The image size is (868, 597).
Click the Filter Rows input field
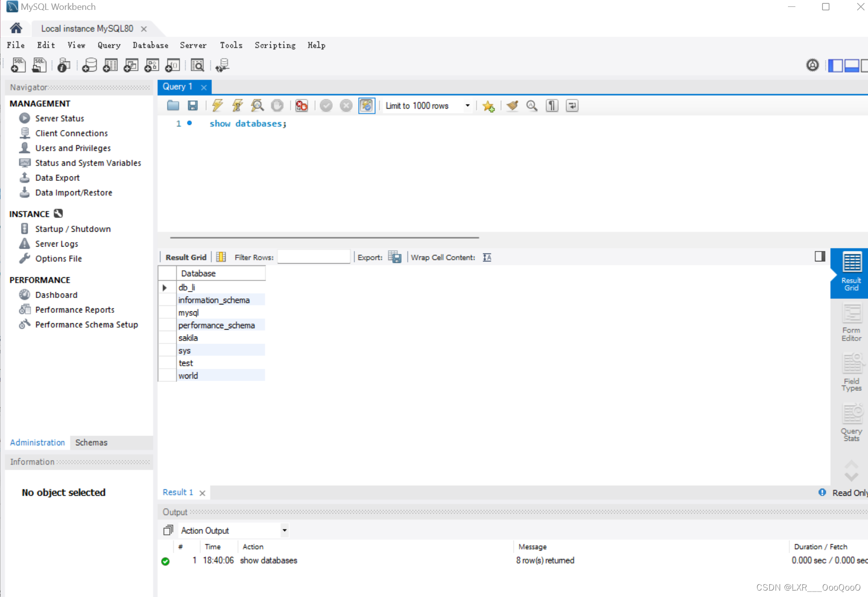pos(314,257)
